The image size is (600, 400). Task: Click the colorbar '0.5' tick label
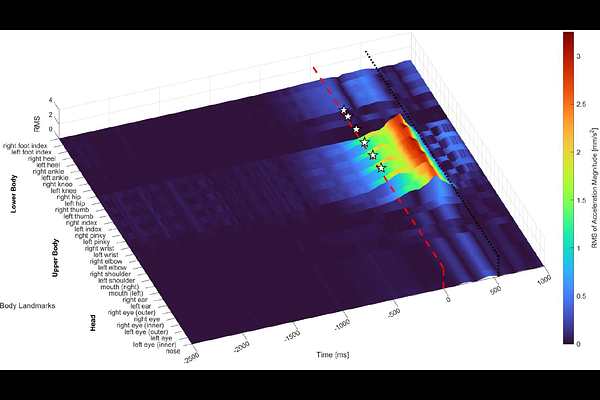[582, 296]
